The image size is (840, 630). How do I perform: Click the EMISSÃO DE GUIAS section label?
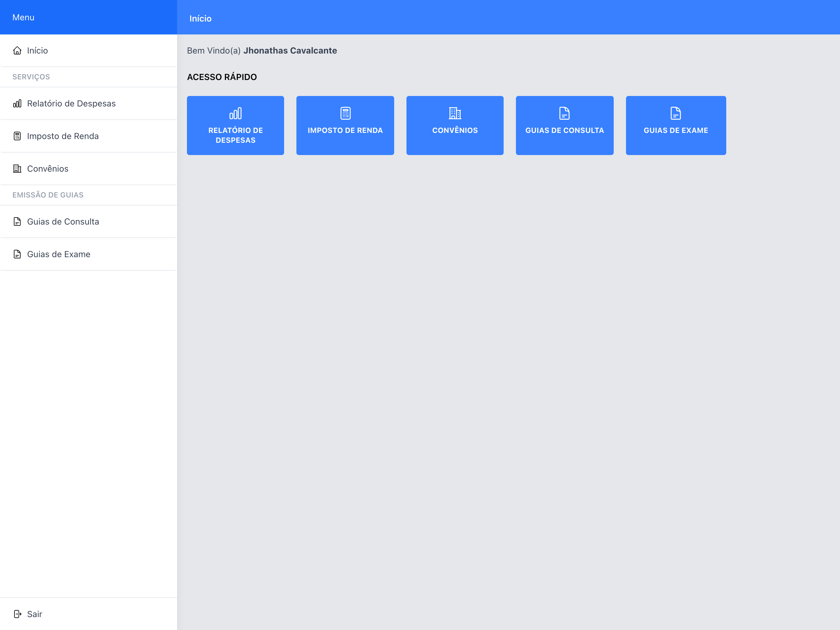point(48,195)
